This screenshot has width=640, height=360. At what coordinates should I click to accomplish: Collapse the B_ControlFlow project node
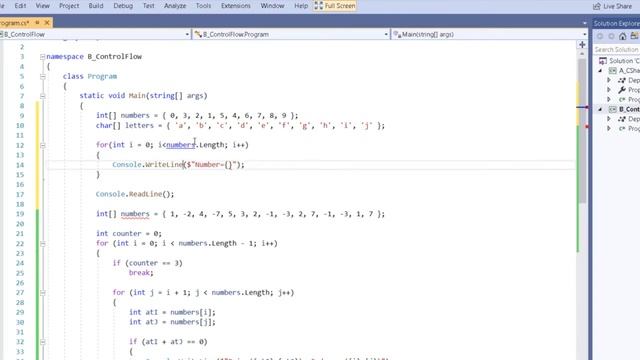[600, 109]
